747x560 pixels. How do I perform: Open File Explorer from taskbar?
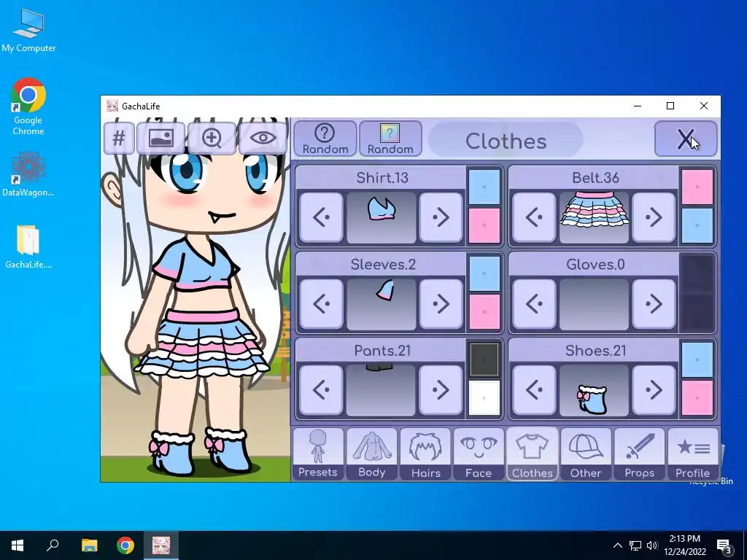pyautogui.click(x=89, y=545)
